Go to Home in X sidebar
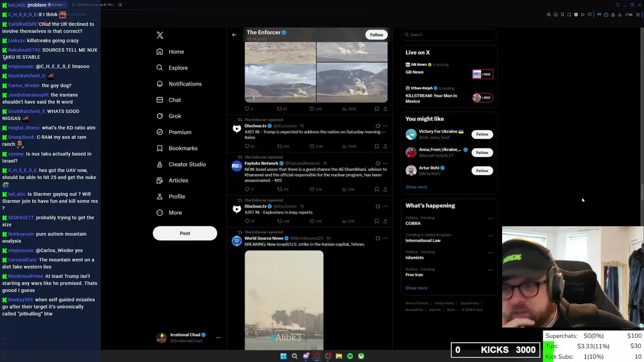 (x=170, y=52)
